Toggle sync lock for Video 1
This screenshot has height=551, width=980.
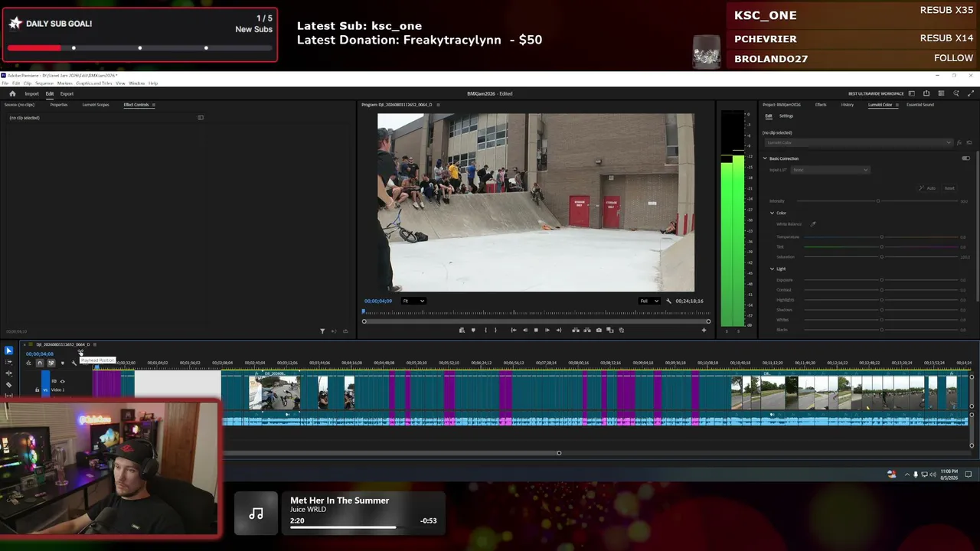tap(54, 381)
